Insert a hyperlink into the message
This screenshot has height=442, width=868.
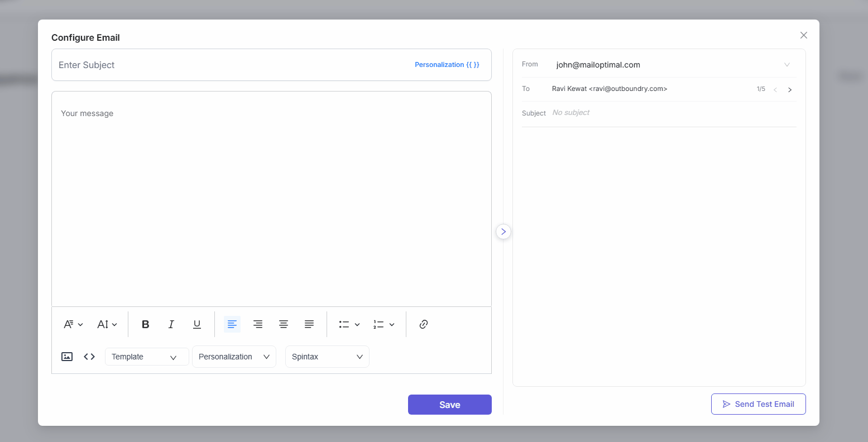[423, 324]
